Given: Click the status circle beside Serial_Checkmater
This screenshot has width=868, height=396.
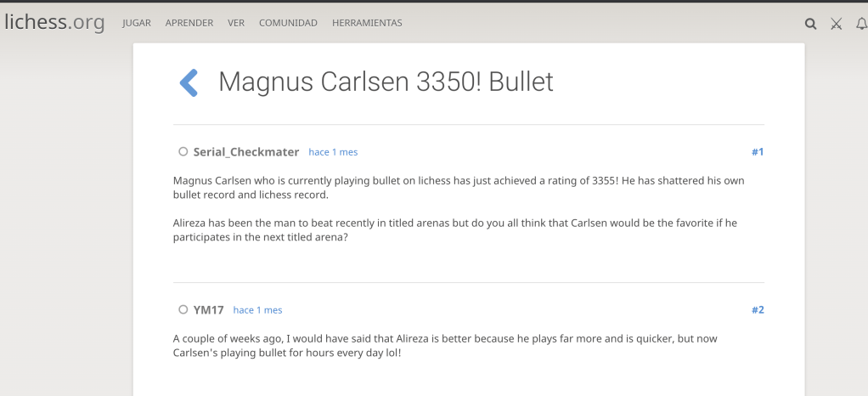Looking at the screenshot, I should tap(183, 152).
